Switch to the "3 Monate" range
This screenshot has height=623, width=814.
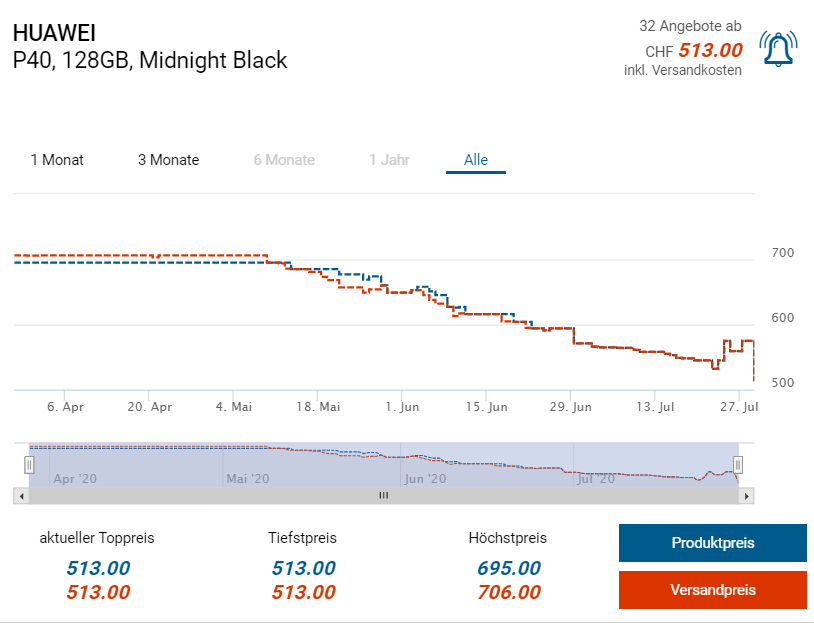coord(168,160)
